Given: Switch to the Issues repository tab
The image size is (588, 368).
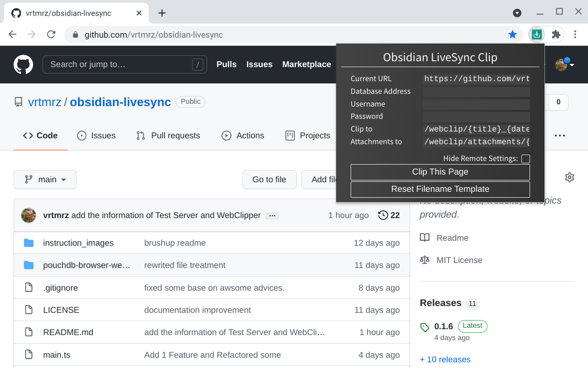Looking at the screenshot, I should [96, 136].
